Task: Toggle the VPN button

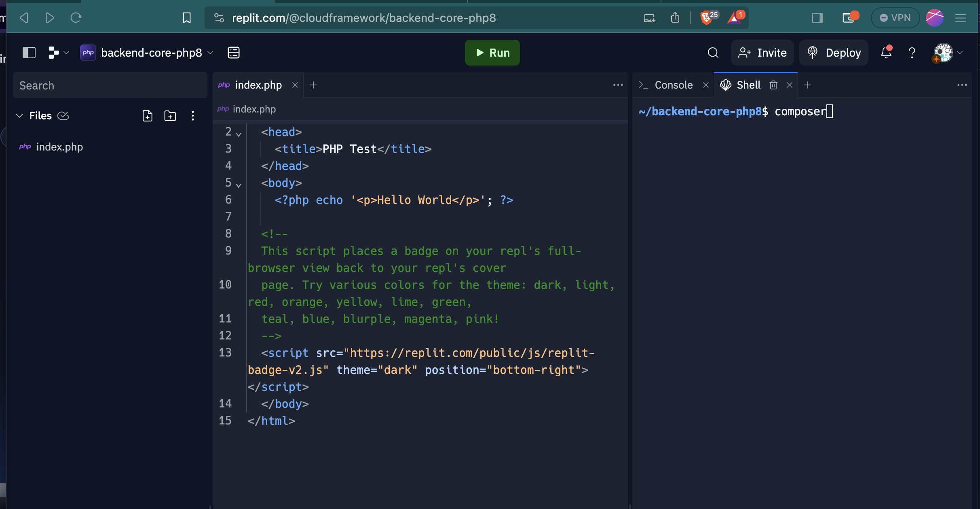Action: click(x=895, y=18)
